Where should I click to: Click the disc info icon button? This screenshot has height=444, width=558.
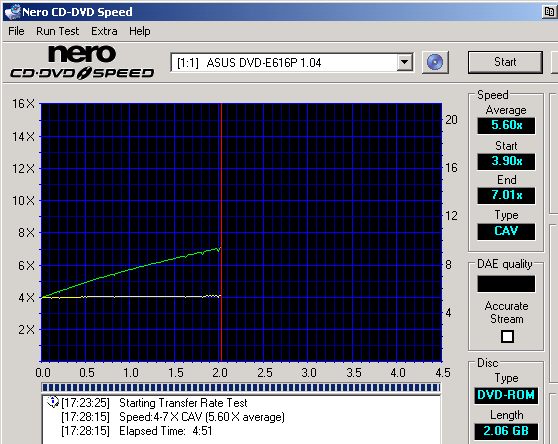[435, 63]
